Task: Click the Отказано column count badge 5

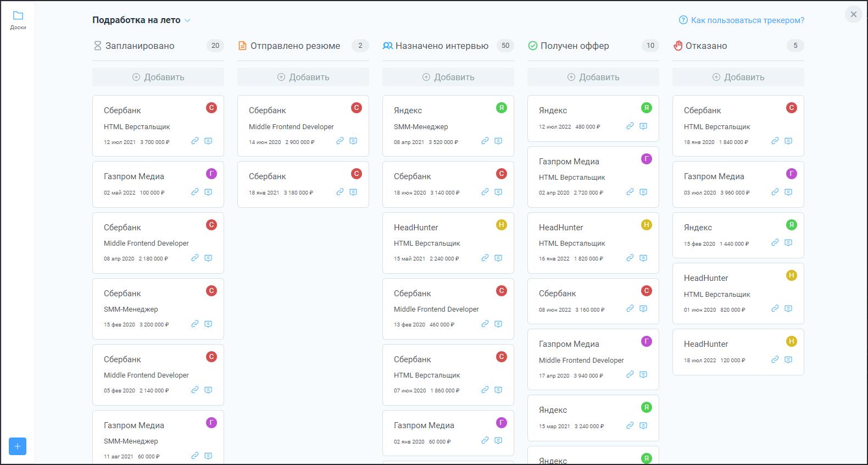Action: (x=795, y=46)
